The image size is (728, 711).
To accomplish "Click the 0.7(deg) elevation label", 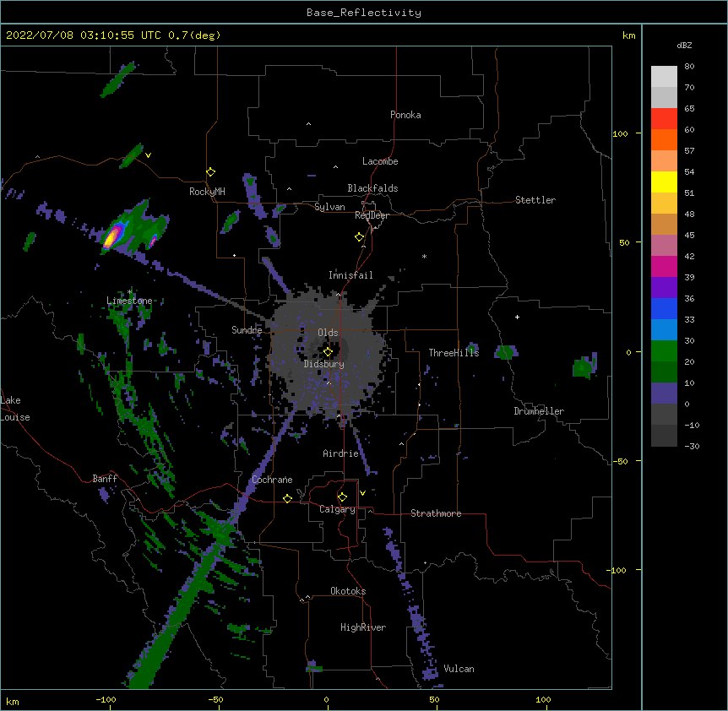I will point(194,35).
